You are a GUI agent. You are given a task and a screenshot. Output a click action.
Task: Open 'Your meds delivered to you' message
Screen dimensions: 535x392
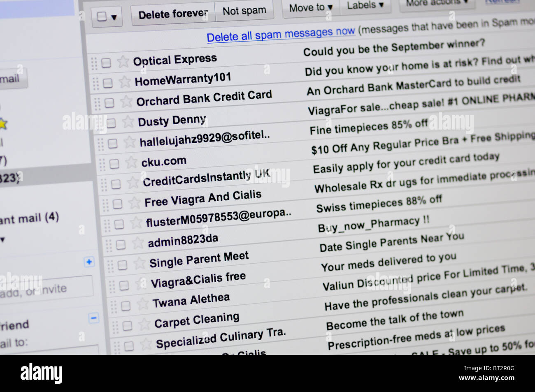[388, 262]
